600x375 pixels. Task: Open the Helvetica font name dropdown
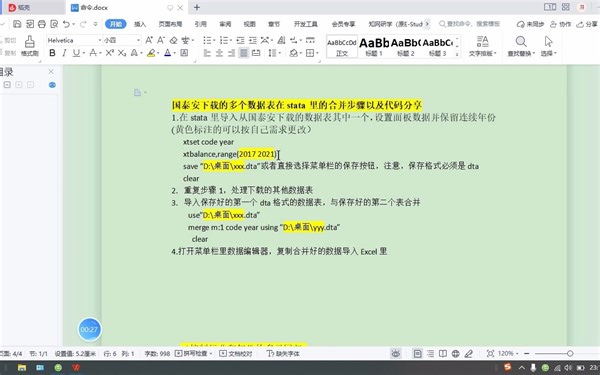pyautogui.click(x=100, y=40)
